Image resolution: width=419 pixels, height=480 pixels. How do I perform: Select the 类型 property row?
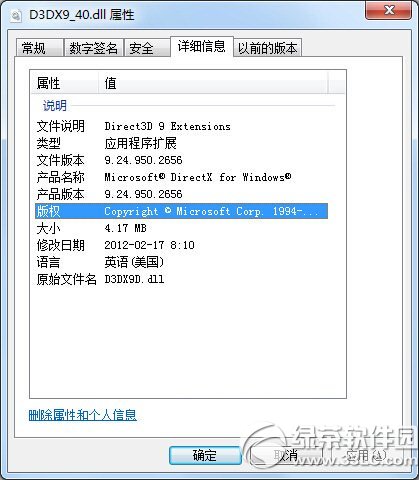coord(181,143)
